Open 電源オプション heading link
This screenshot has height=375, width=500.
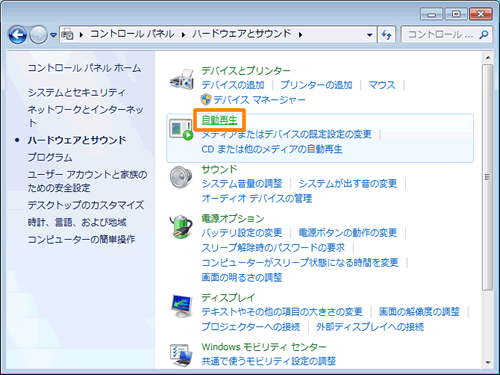(233, 219)
